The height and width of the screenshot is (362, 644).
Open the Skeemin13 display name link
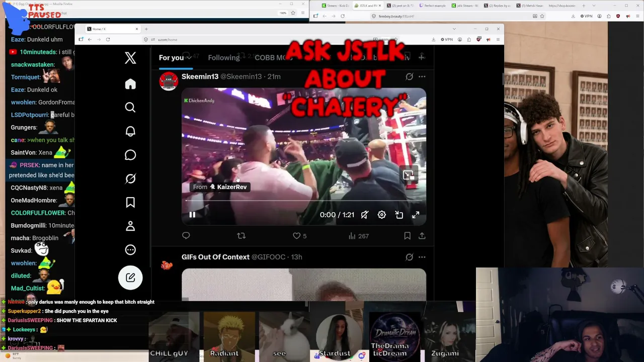pos(200,76)
